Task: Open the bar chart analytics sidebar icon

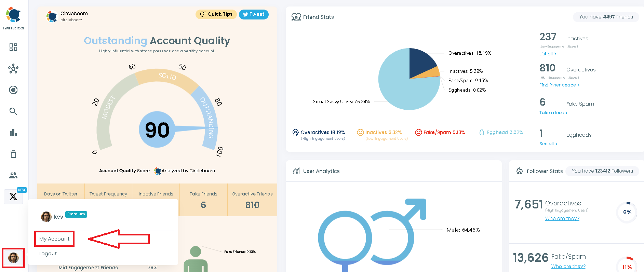Action: pos(13,133)
